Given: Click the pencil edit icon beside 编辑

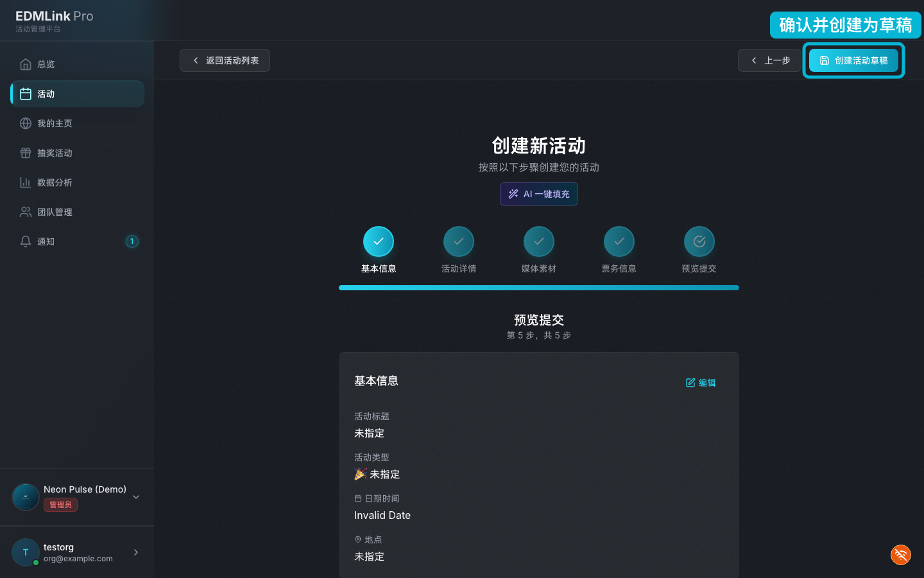Looking at the screenshot, I should [690, 383].
